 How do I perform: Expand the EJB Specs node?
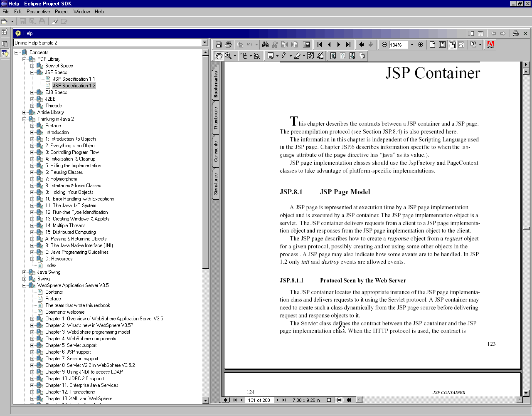32,92
